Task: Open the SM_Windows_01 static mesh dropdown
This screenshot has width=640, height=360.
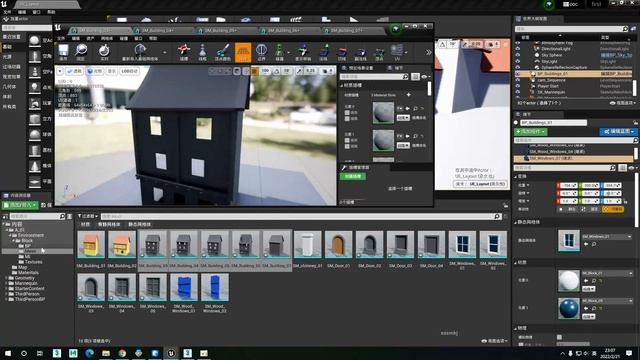Action: tap(607, 237)
